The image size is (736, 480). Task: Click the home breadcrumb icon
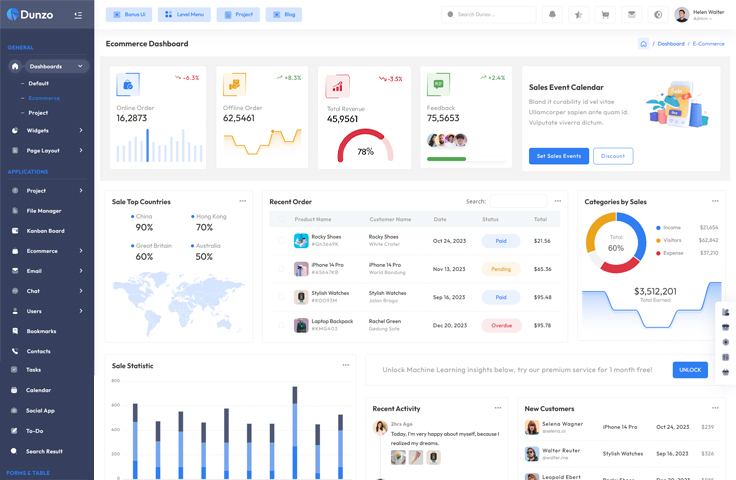coord(643,44)
